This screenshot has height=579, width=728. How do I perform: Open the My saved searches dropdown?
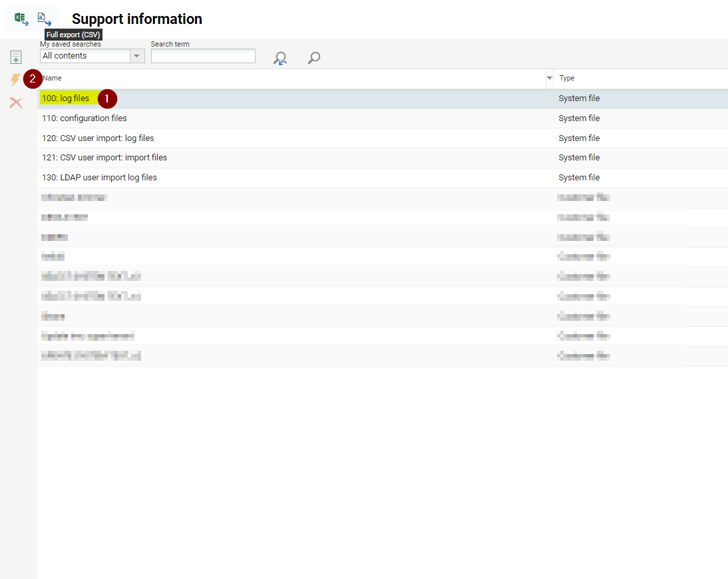coord(137,56)
